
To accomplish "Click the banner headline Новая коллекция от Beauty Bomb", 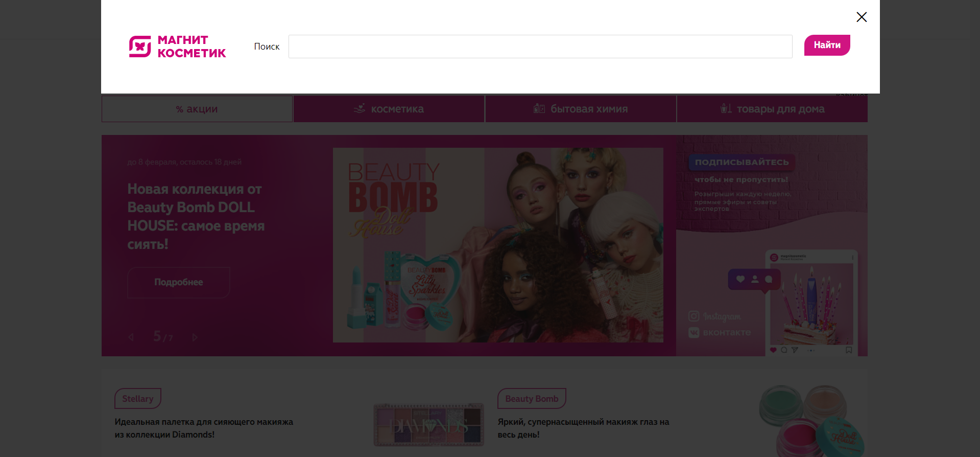I will pos(196,217).
